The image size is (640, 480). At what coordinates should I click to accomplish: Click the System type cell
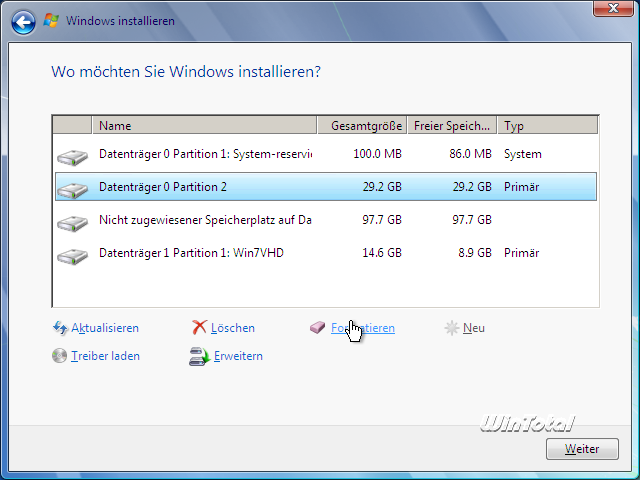(522, 154)
